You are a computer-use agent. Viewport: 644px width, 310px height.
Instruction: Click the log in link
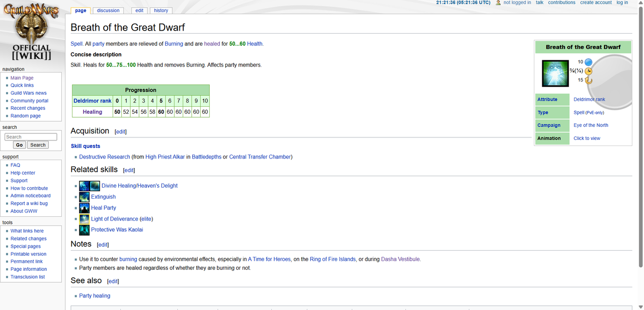[x=622, y=3]
